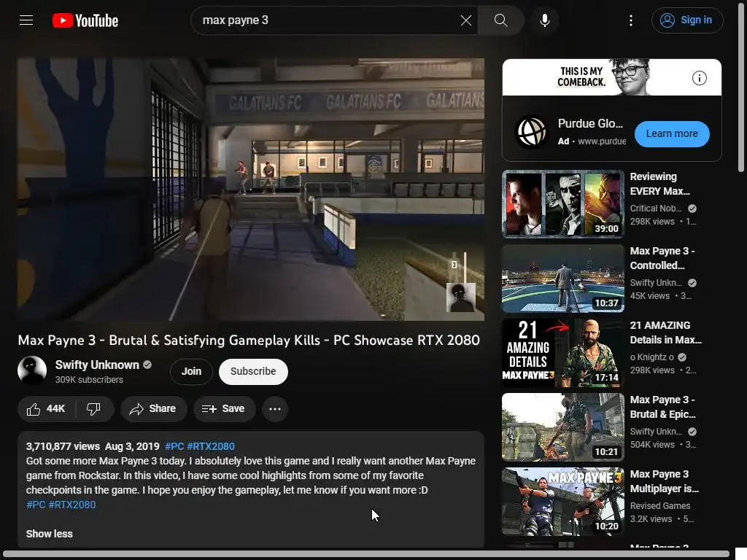Open Max Payne 3 - Controlled title

point(662,258)
